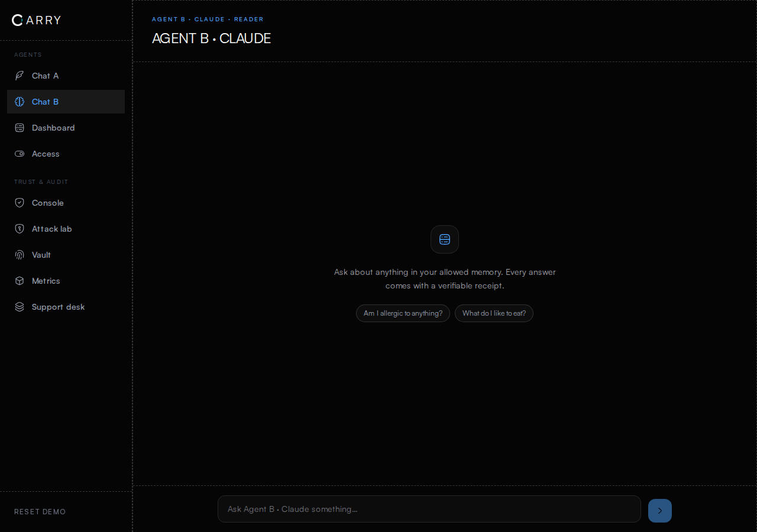The width and height of the screenshot is (757, 532).
Task: Click the center memory server icon
Action: pyautogui.click(x=445, y=239)
